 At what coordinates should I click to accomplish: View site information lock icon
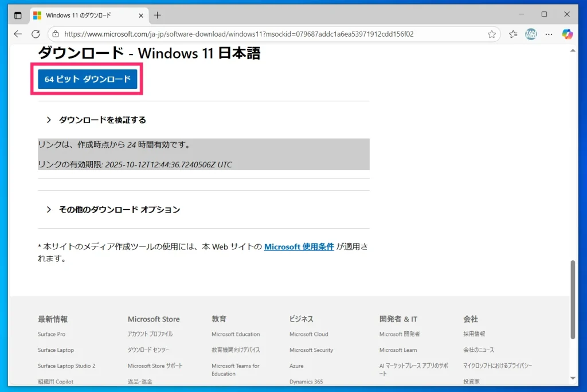click(56, 34)
